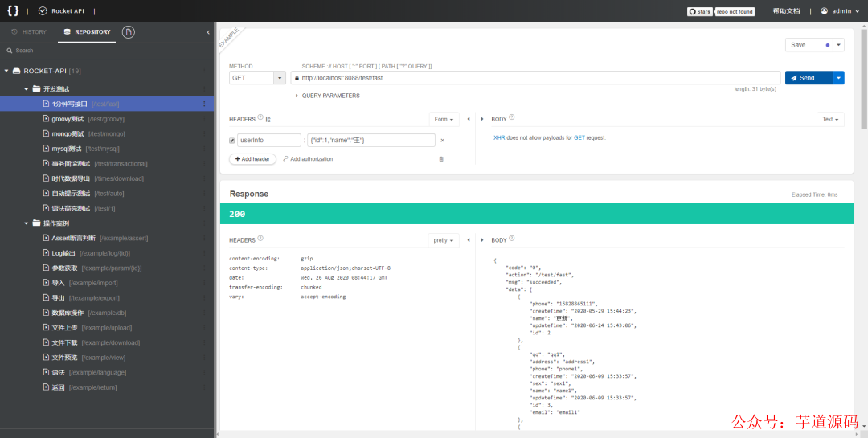The width and height of the screenshot is (868, 438).
Task: Click the response HEADERS help icon
Action: (x=260, y=239)
